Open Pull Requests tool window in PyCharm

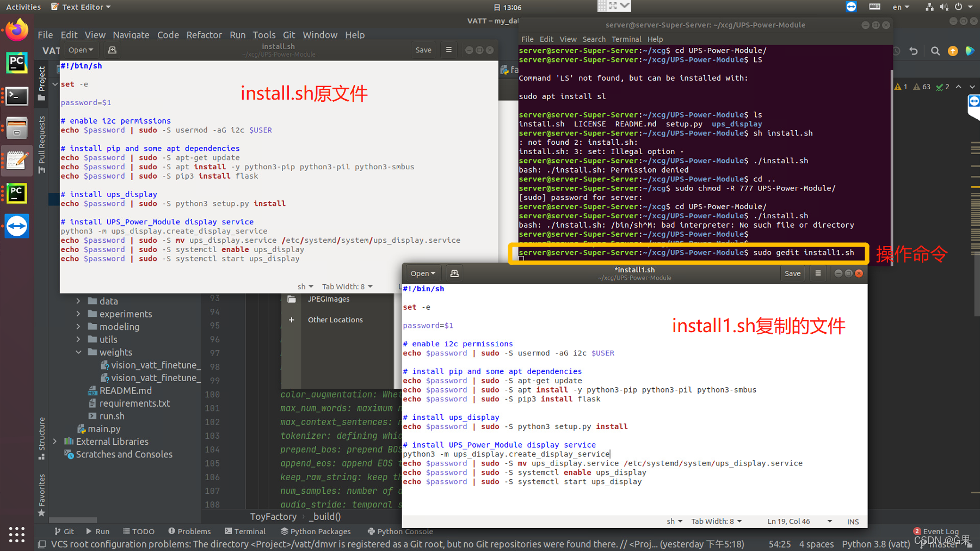[42, 144]
